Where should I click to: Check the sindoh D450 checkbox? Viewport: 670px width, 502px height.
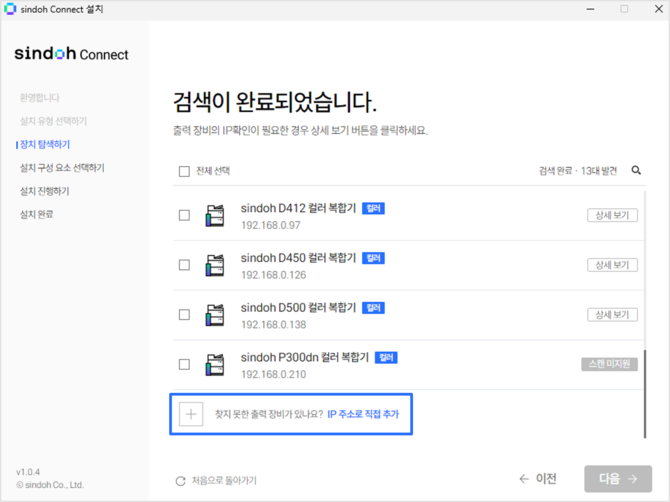(x=184, y=265)
